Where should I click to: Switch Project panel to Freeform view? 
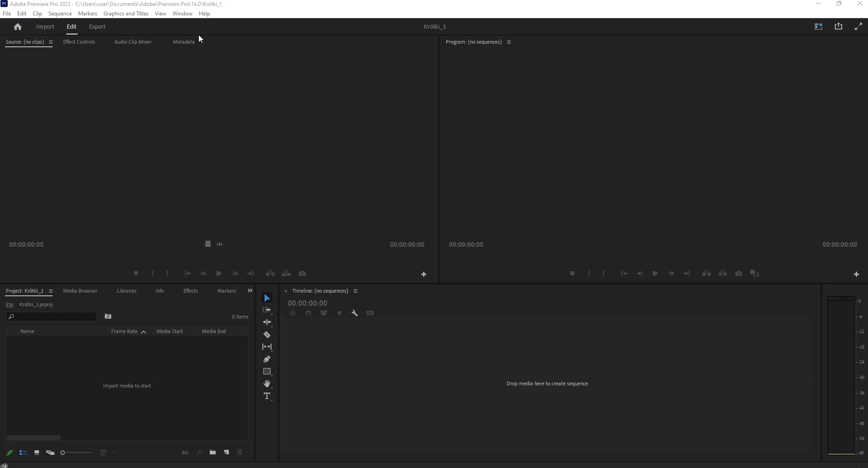pyautogui.click(x=50, y=453)
